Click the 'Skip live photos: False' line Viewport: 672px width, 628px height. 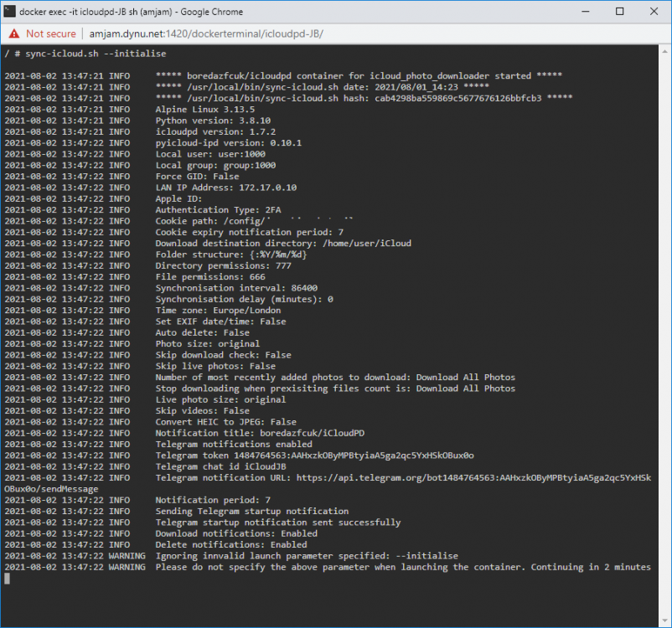click(x=215, y=365)
